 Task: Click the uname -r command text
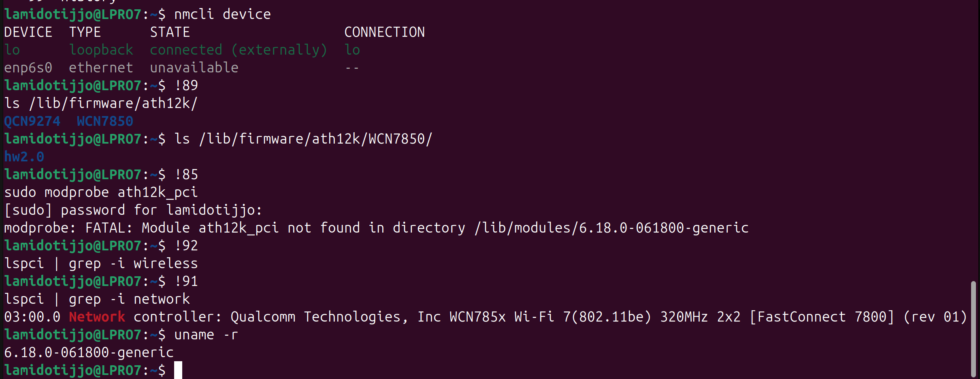pyautogui.click(x=206, y=335)
